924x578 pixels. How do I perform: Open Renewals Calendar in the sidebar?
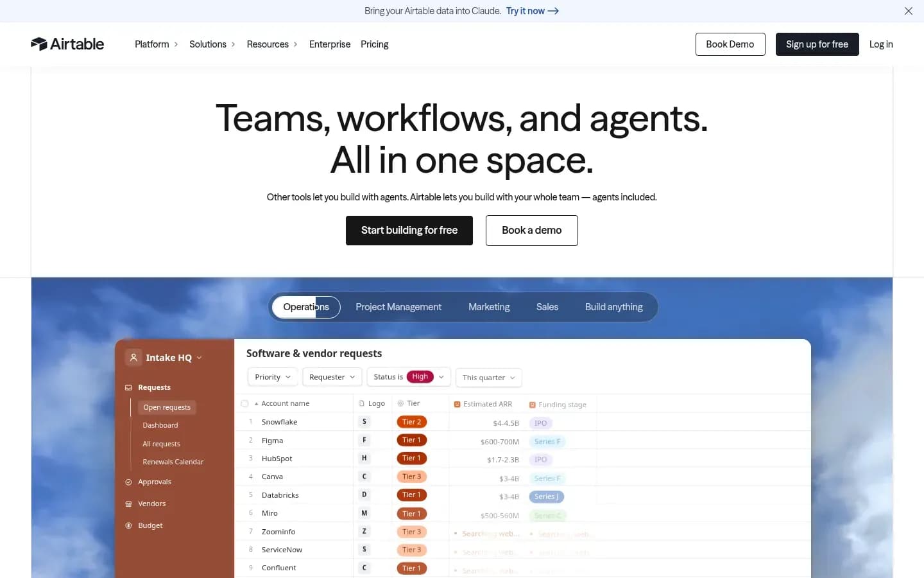point(173,462)
